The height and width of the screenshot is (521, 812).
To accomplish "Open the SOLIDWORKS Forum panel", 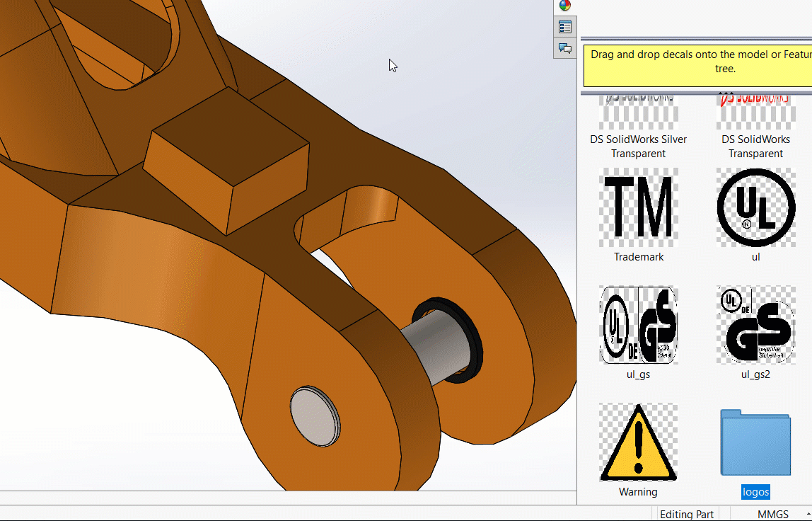I will (564, 48).
